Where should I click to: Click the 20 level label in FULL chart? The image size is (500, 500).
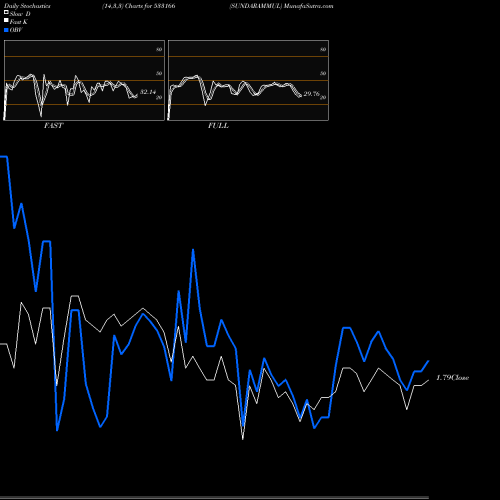(323, 97)
